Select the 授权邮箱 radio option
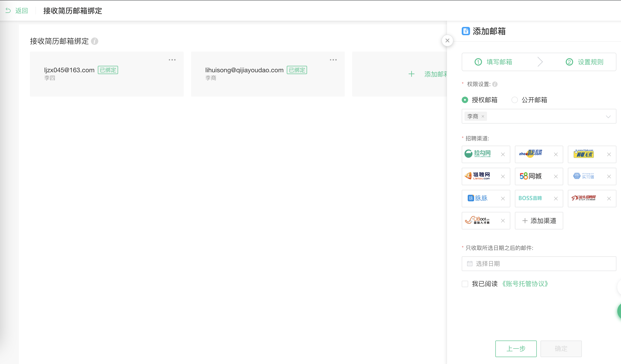621x364 pixels. tap(465, 100)
